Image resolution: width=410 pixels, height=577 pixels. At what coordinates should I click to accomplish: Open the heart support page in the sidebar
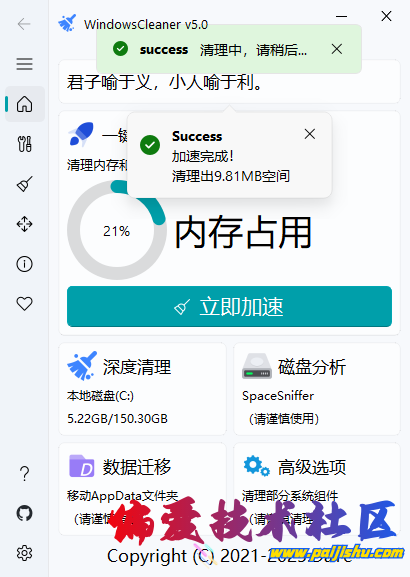(x=25, y=304)
